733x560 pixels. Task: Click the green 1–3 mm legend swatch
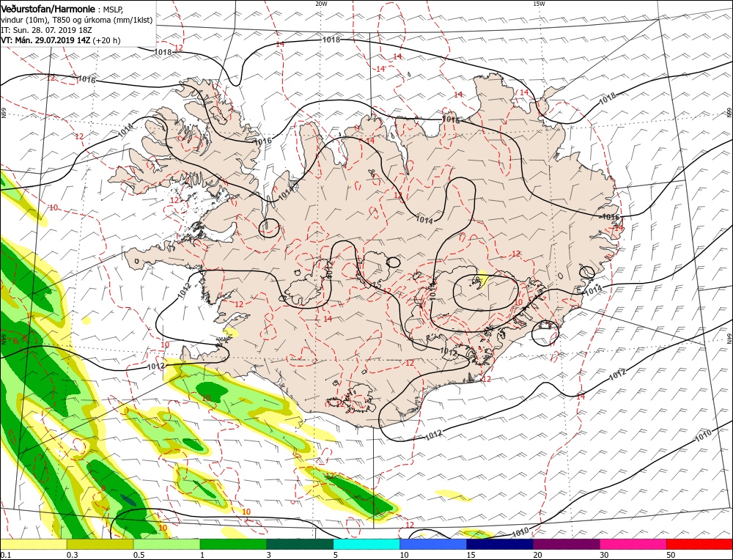(x=233, y=544)
